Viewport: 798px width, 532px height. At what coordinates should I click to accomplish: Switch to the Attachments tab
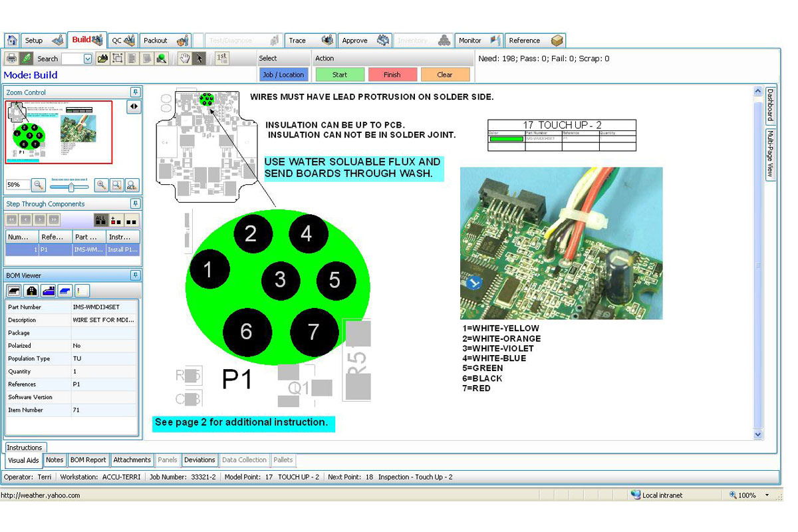pyautogui.click(x=132, y=460)
